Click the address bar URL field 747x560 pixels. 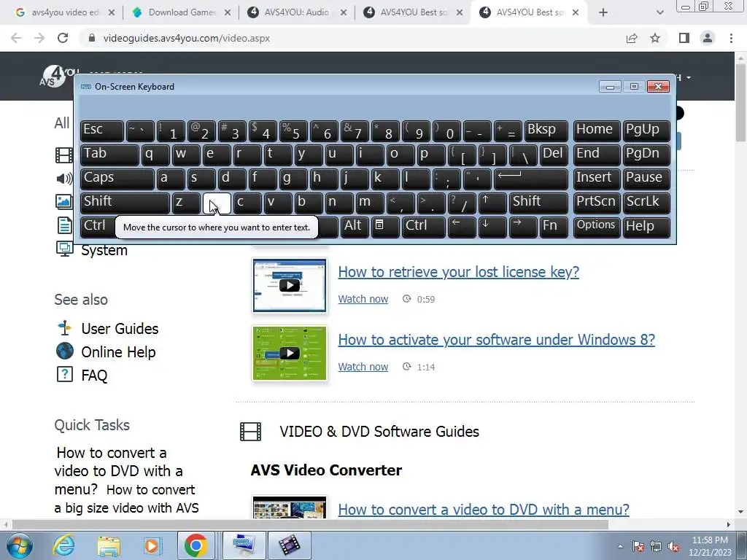point(352,38)
